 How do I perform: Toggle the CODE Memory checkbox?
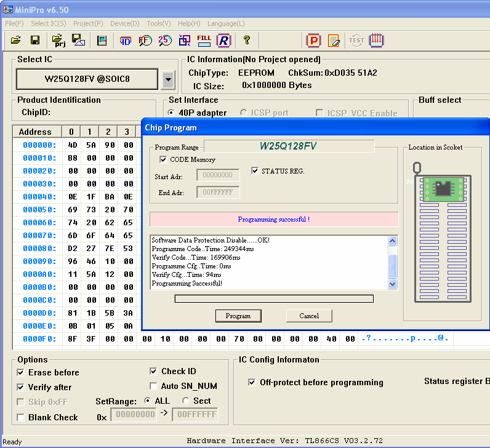pyautogui.click(x=163, y=159)
